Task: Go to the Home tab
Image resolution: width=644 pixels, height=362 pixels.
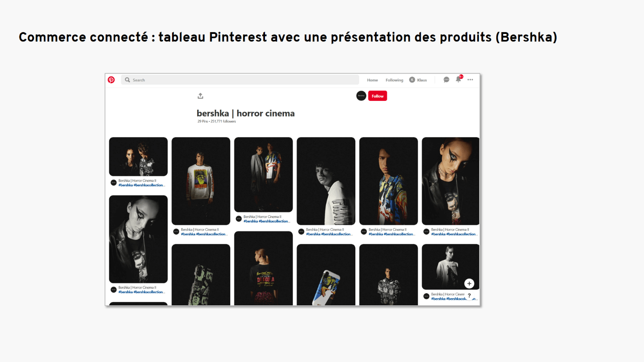Action: (x=372, y=80)
